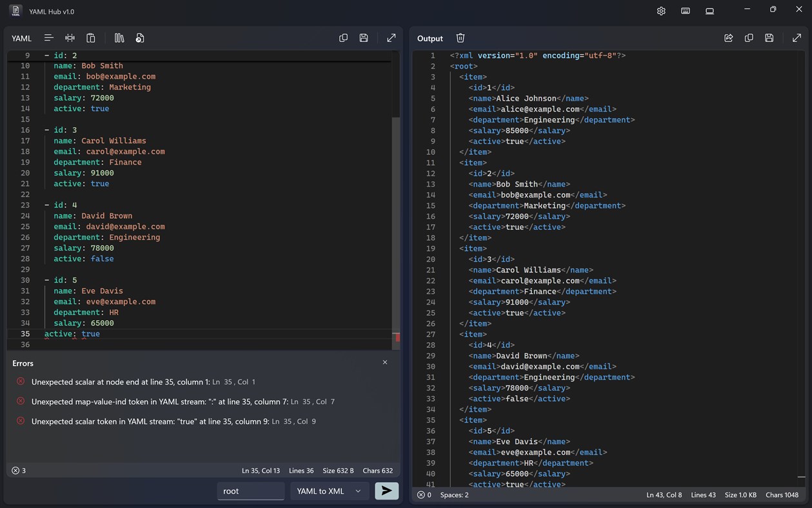Viewport: 812px width, 508px height.
Task: Click 'Size 632 B' status entry
Action: tap(338, 471)
